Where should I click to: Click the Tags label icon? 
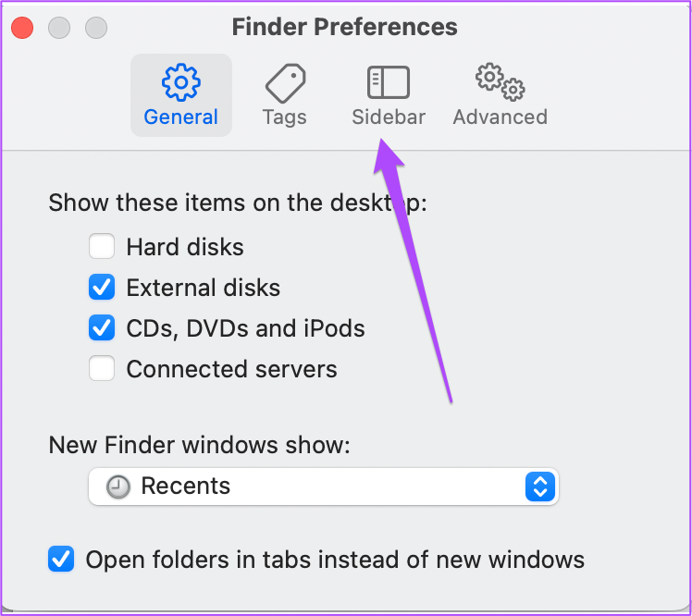pyautogui.click(x=286, y=83)
